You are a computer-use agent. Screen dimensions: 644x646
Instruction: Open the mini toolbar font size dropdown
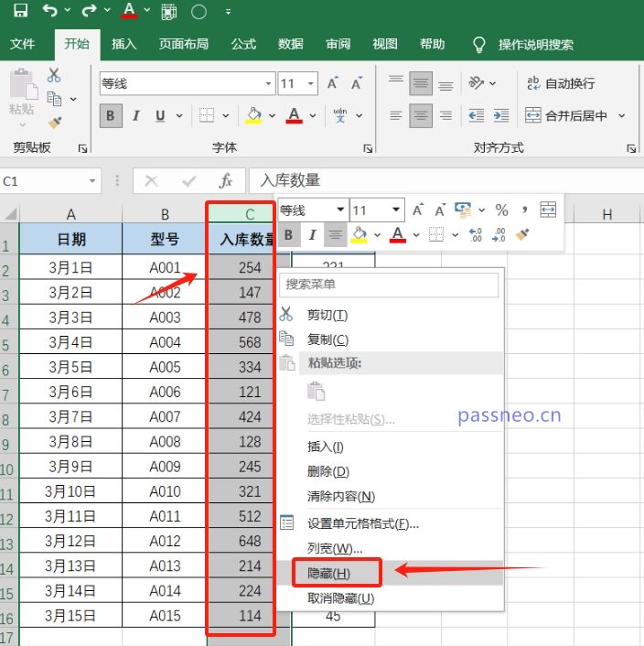(396, 210)
